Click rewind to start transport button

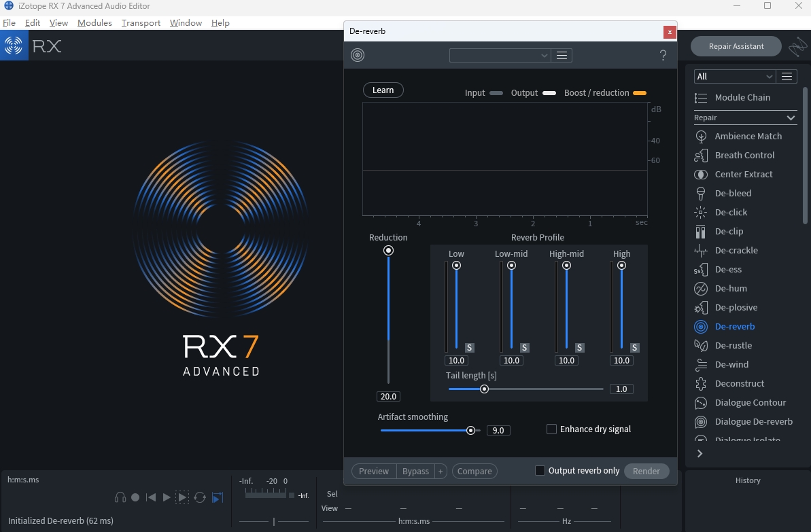pos(151,497)
